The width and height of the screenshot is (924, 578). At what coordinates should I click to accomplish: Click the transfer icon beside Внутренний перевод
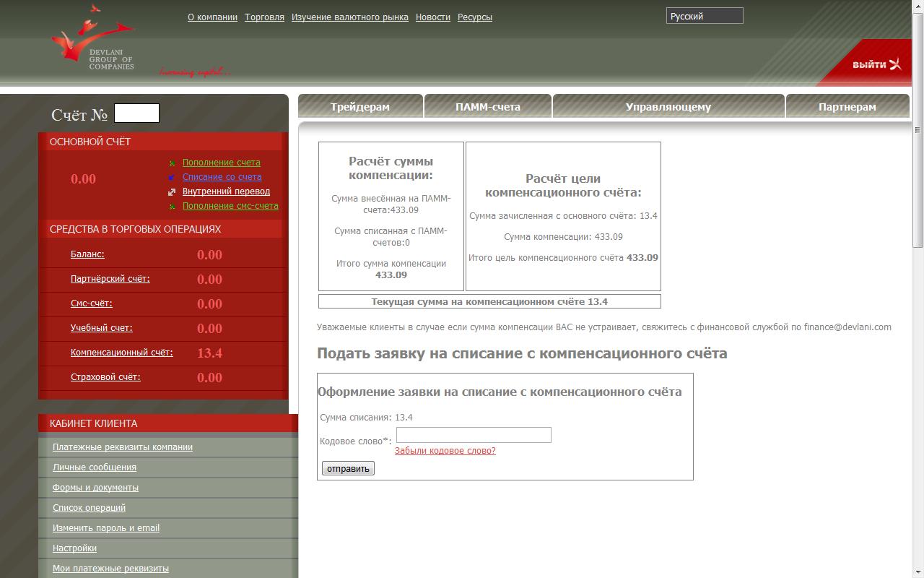tap(172, 192)
